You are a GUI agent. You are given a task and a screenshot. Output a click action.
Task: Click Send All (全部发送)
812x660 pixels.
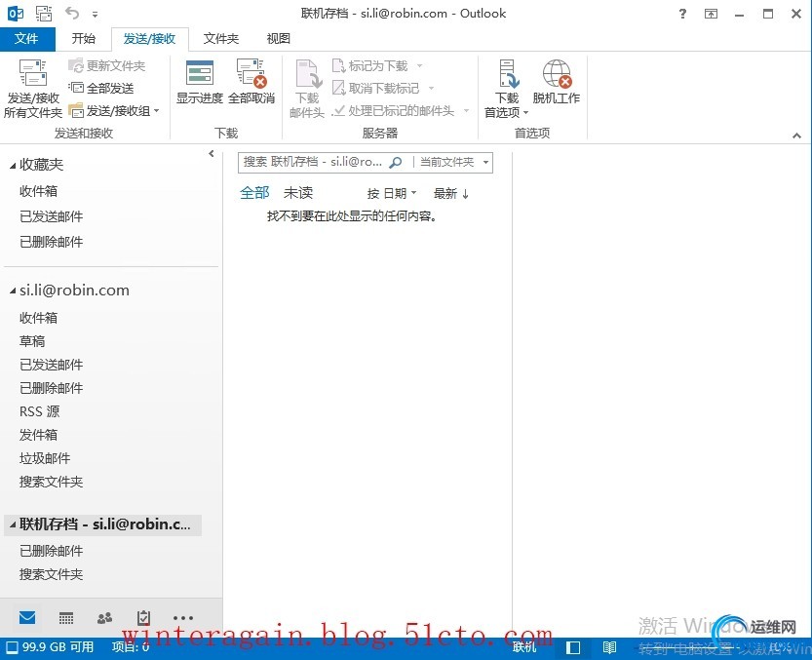101,88
